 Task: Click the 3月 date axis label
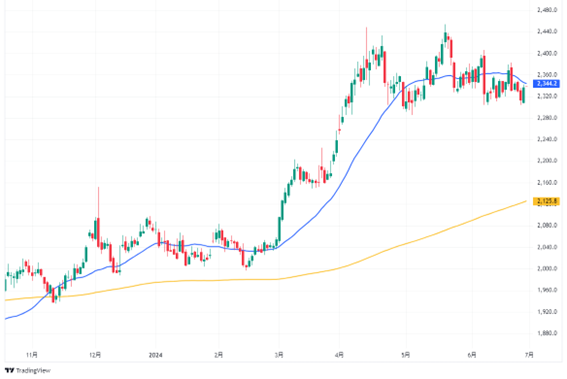tap(279, 355)
